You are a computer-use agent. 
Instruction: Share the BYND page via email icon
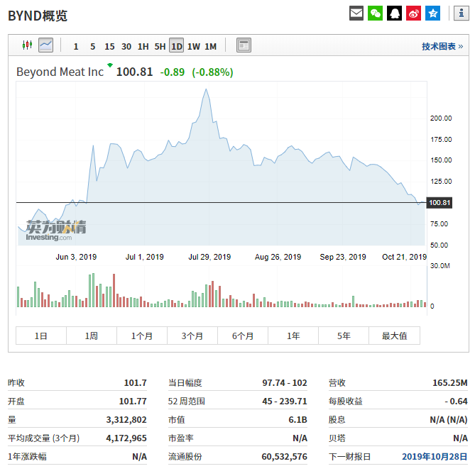click(356, 13)
